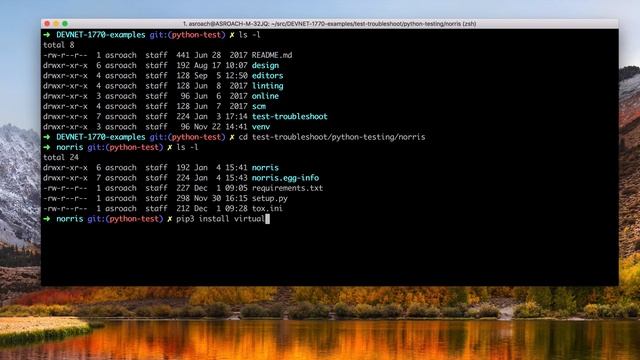
Task: Click the norris.egg-info directory name
Action: click(x=285, y=178)
